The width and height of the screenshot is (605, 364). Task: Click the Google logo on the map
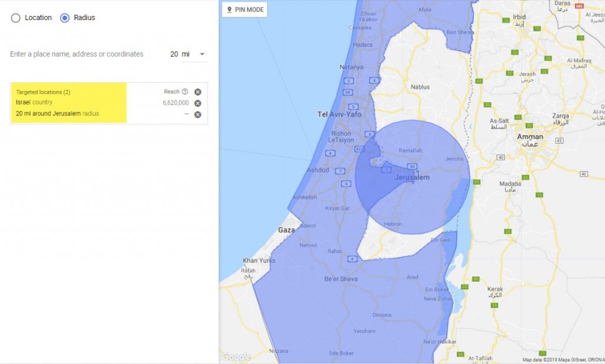click(236, 356)
